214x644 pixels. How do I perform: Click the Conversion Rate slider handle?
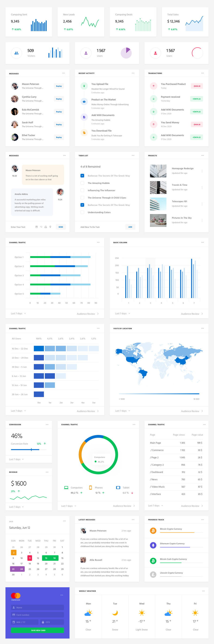31,449
